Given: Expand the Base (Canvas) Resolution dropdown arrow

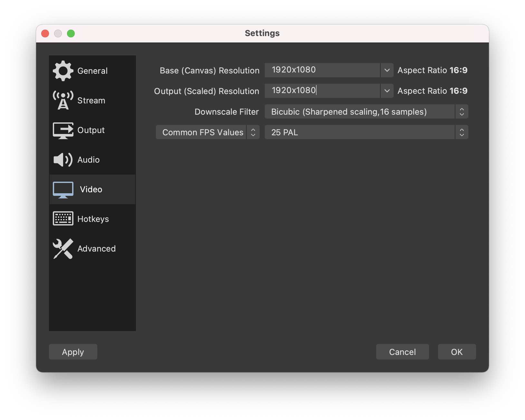Looking at the screenshot, I should click(x=387, y=70).
